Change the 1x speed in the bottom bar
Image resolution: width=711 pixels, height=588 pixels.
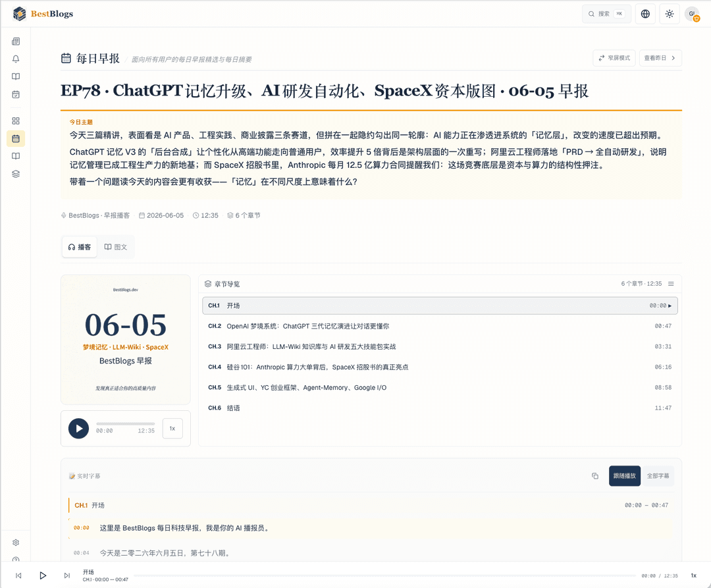(693, 575)
